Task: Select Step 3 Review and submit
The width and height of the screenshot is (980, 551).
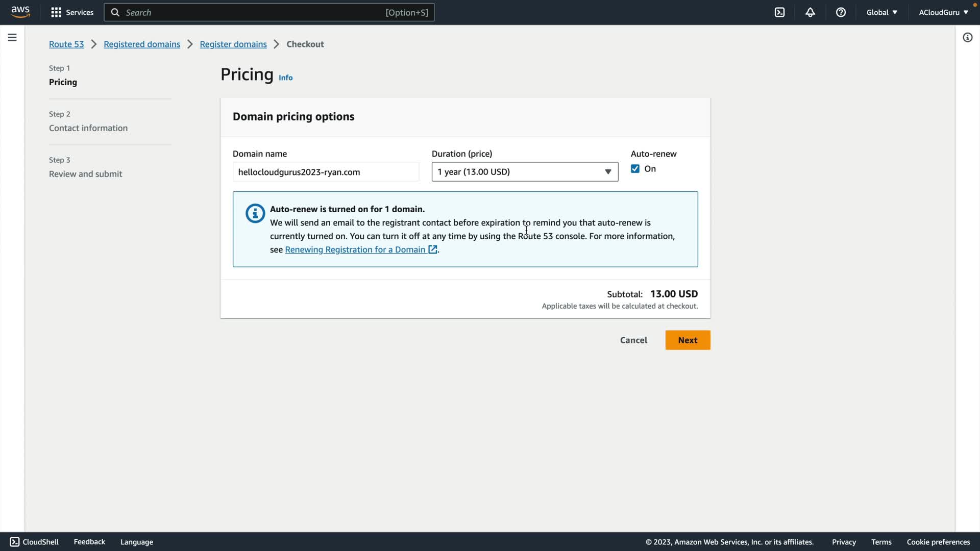Action: 86,174
